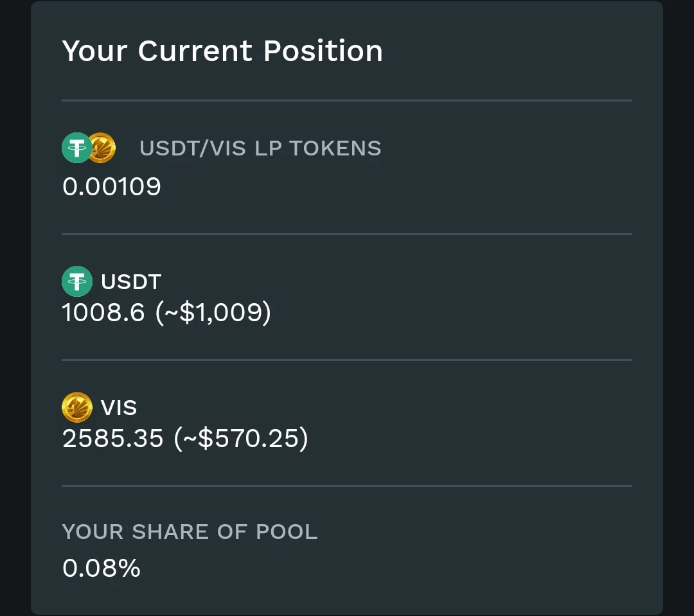Click the VIS coin icon in the LP pair

point(103,148)
